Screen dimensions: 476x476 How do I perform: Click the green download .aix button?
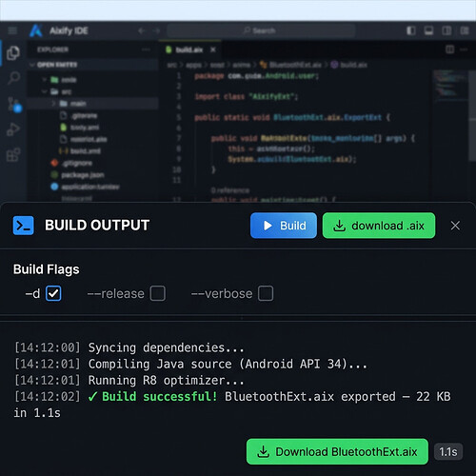(x=379, y=226)
